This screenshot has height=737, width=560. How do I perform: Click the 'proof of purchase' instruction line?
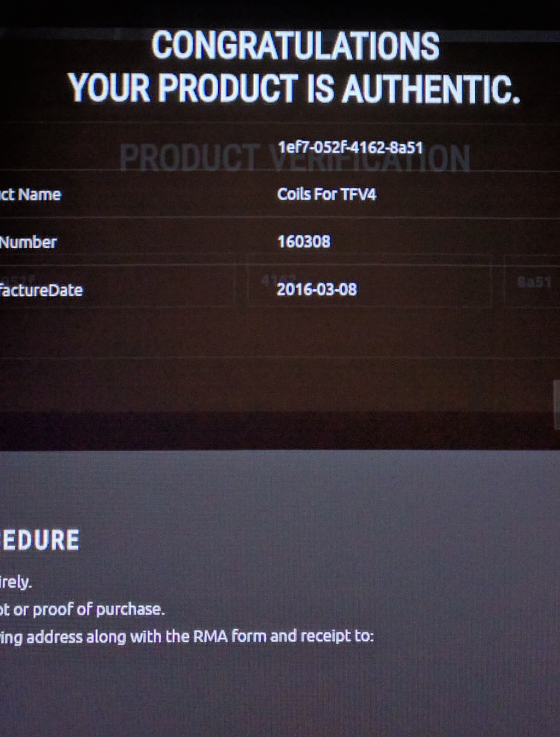click(x=82, y=609)
